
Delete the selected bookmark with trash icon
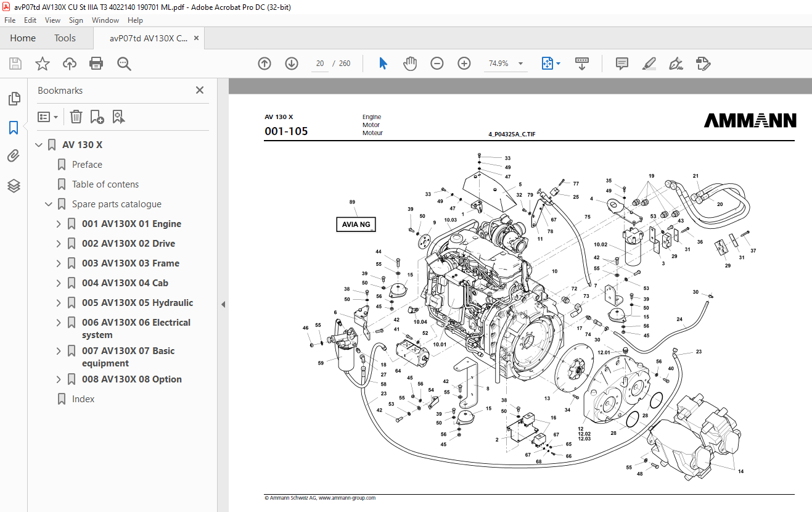[x=76, y=117]
